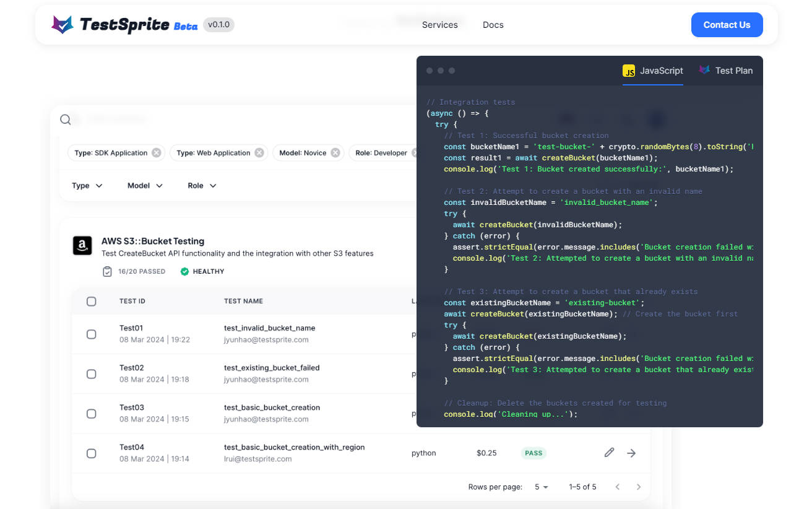Image resolution: width=812 pixels, height=509 pixels.
Task: Go to previous page of results
Action: 617,487
